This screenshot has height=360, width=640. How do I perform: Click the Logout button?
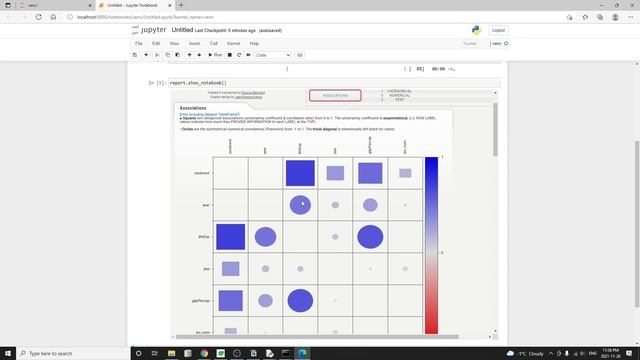498,30
